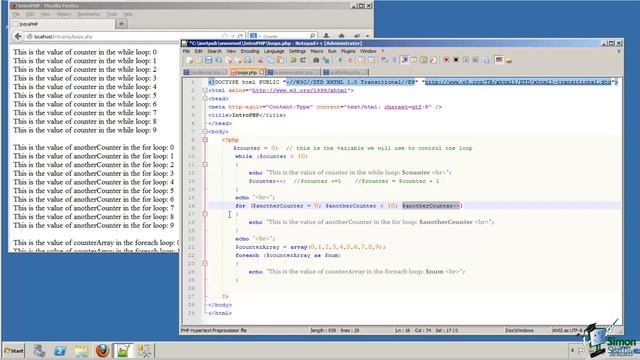
Task: Click the Stop Recording macro black square
Action: [456, 60]
